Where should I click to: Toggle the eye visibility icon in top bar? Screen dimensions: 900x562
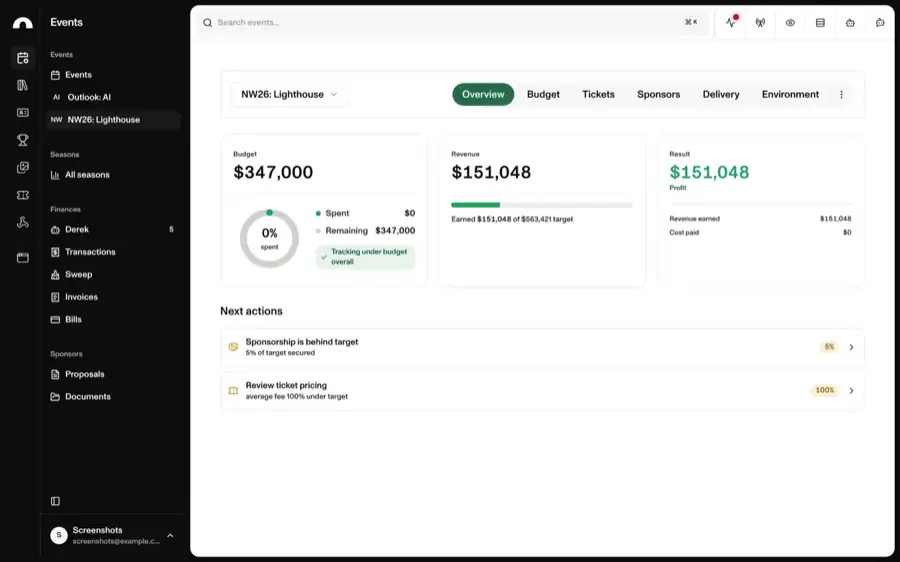(790, 23)
